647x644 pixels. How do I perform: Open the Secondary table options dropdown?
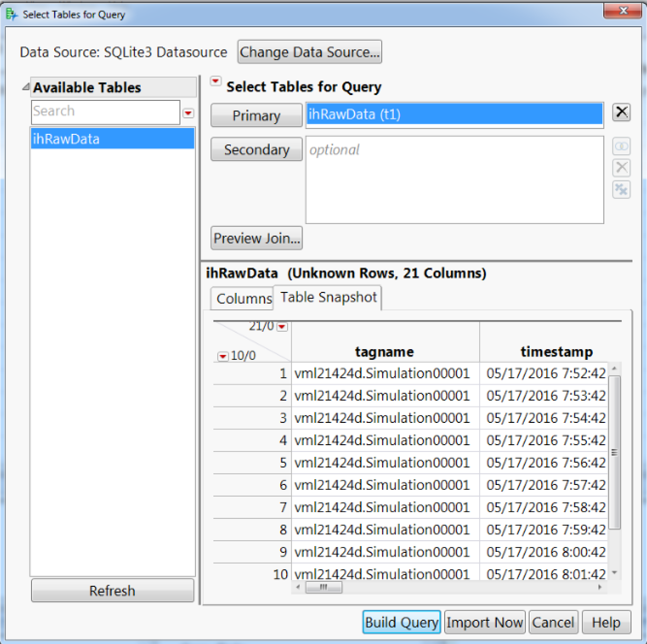(257, 149)
